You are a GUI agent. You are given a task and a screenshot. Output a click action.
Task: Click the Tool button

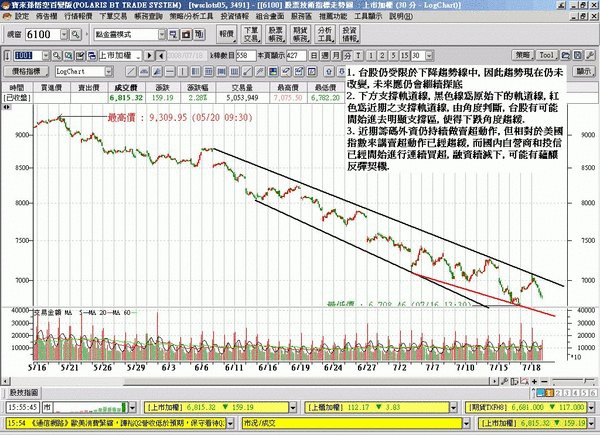click(547, 55)
